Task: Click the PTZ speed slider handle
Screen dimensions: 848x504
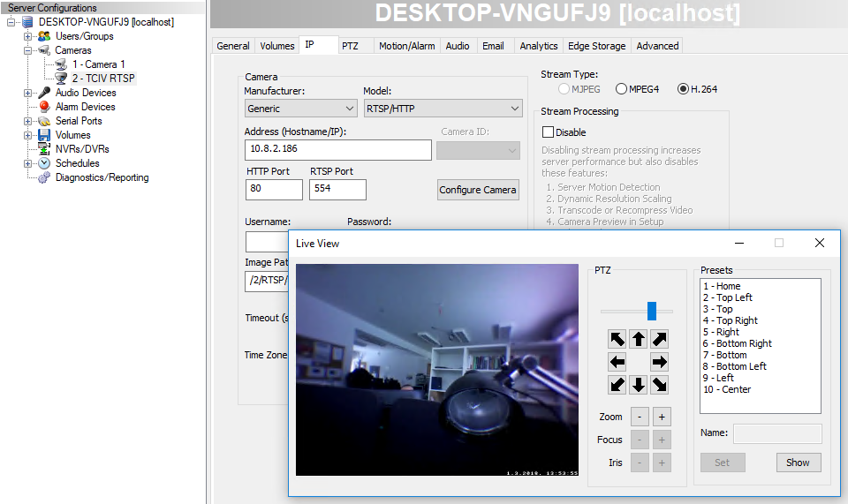Action: [652, 311]
